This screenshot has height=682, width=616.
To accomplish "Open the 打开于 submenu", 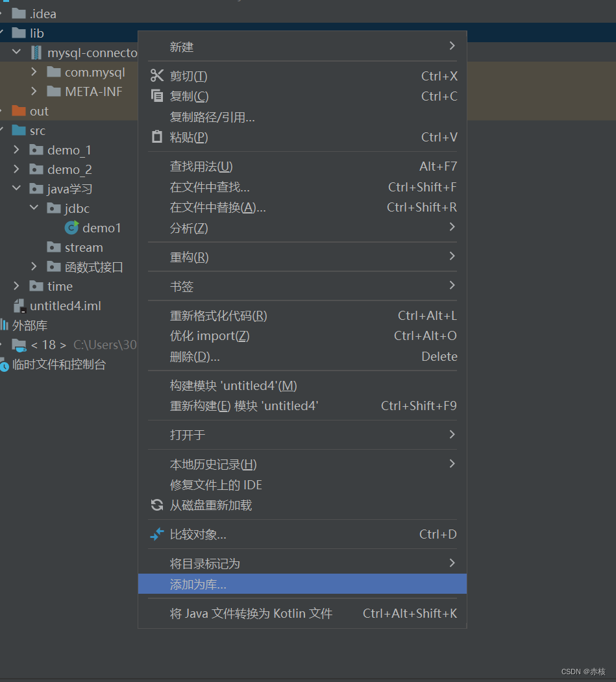I will tap(302, 435).
